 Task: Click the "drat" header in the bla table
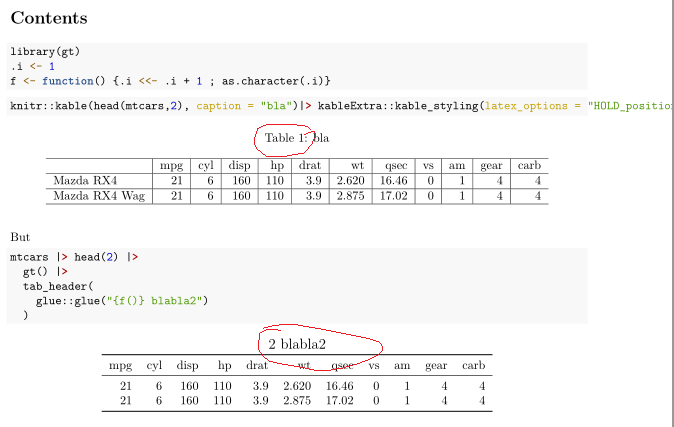coord(310,166)
